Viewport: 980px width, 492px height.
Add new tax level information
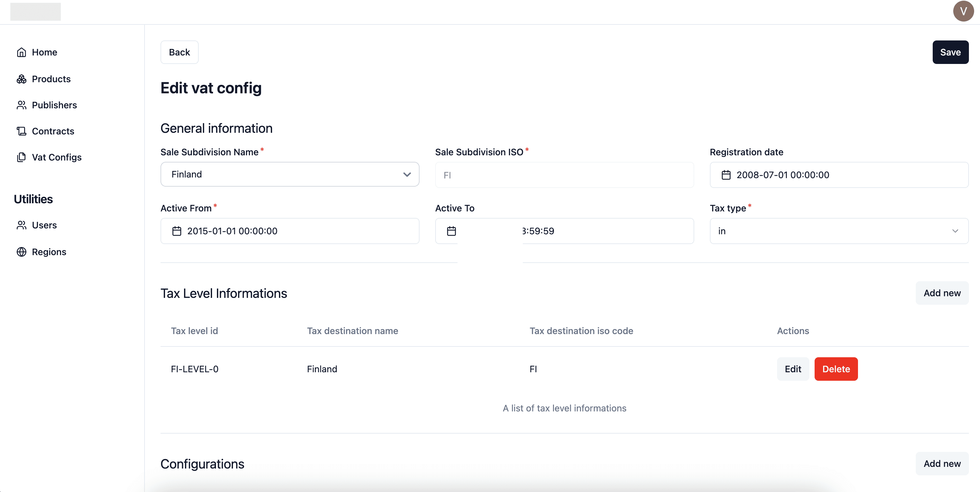tap(942, 293)
